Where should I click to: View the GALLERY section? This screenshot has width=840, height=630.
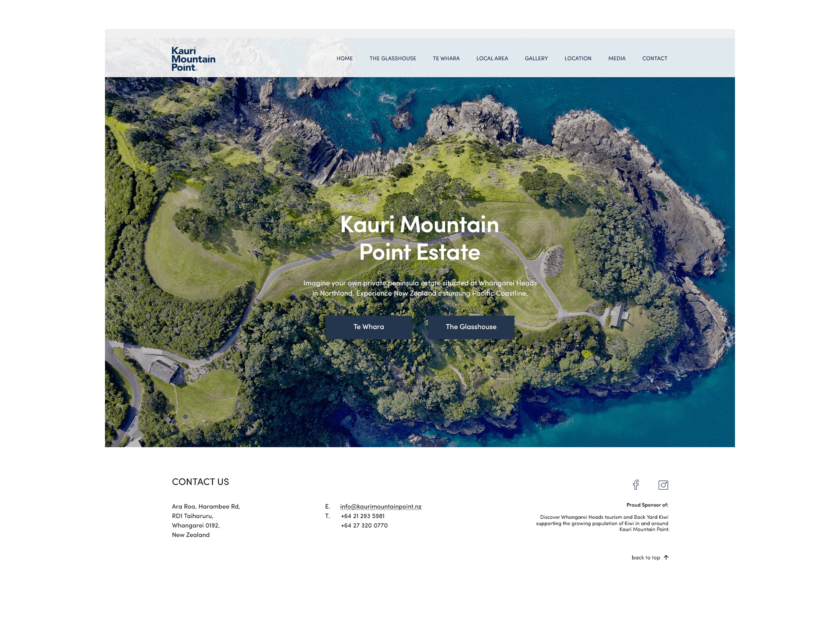point(536,58)
